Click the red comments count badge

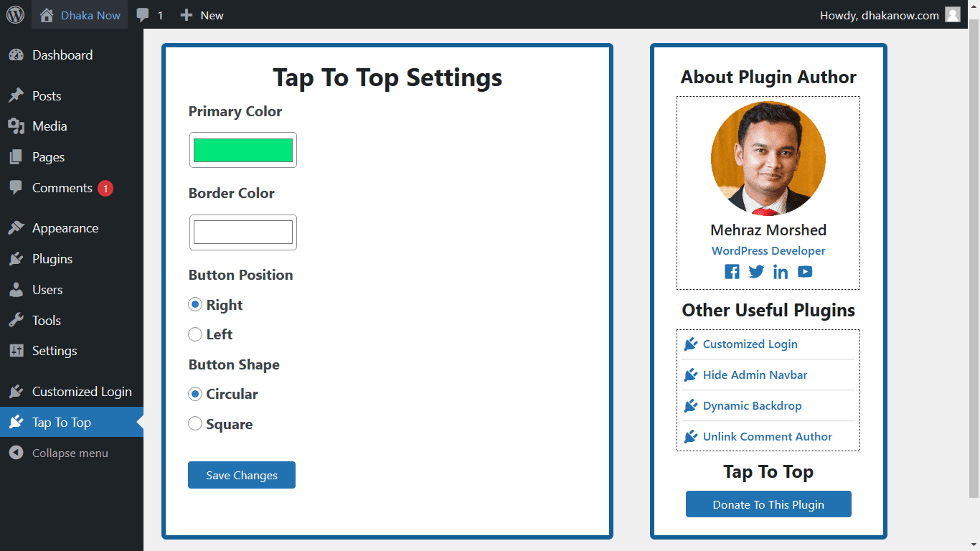point(105,189)
